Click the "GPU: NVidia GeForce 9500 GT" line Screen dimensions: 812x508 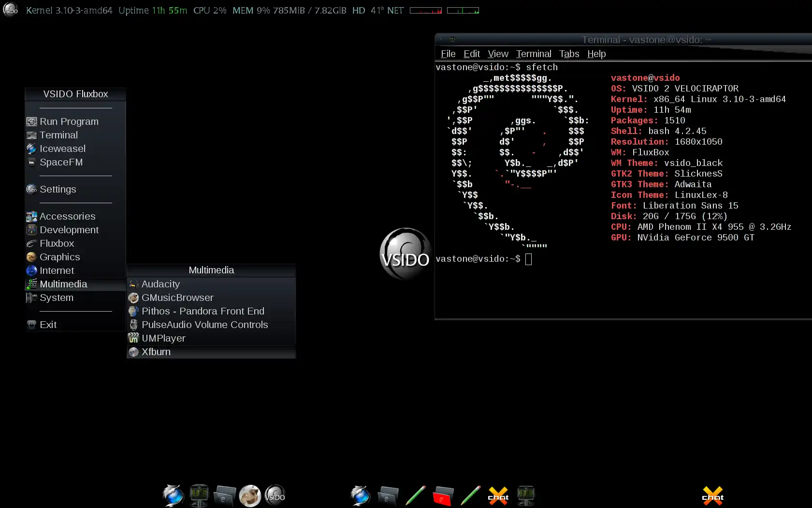coord(682,238)
